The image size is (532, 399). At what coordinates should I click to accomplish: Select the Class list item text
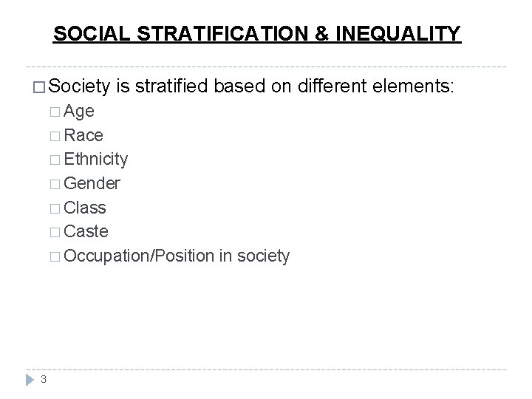pyautogui.click(x=85, y=208)
